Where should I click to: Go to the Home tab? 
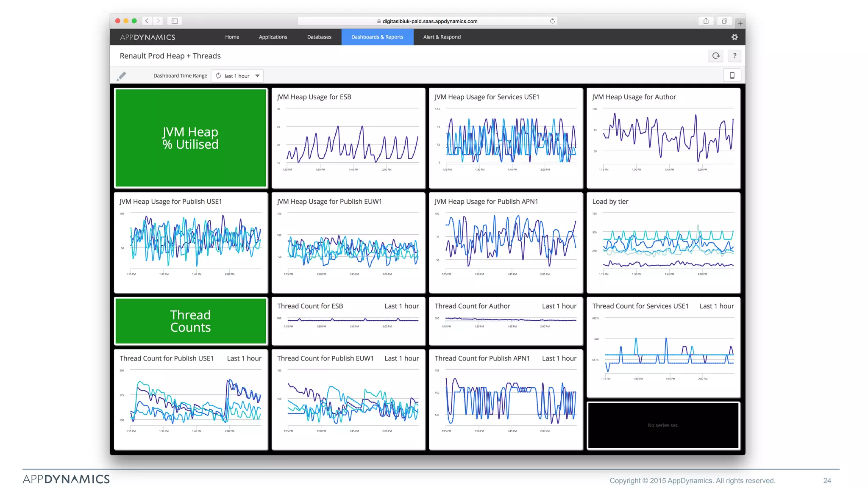point(232,37)
